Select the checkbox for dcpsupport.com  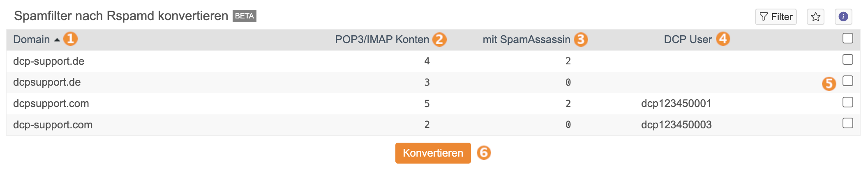[847, 102]
